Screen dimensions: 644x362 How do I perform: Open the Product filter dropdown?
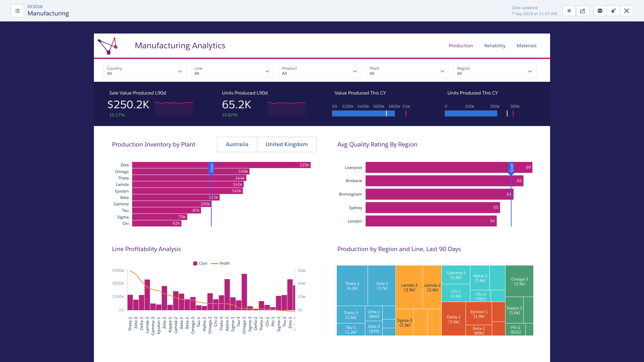click(x=320, y=71)
